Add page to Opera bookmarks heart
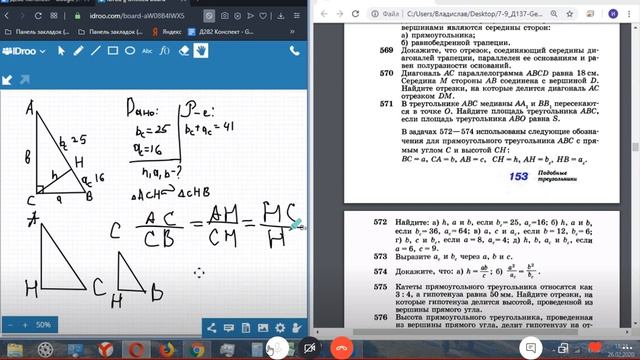This screenshot has width=640, height=360. pos(263,16)
